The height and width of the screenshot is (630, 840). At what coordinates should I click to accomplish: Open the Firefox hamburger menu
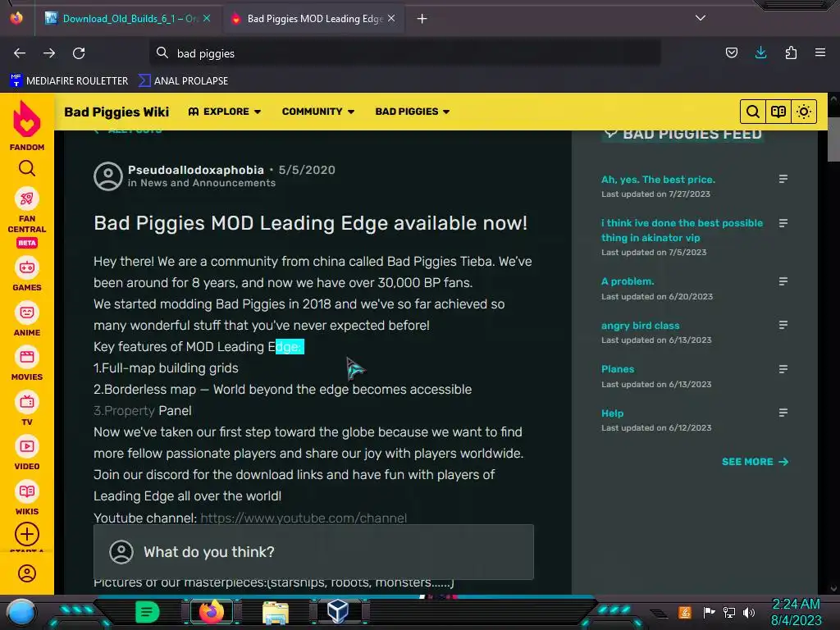820,52
